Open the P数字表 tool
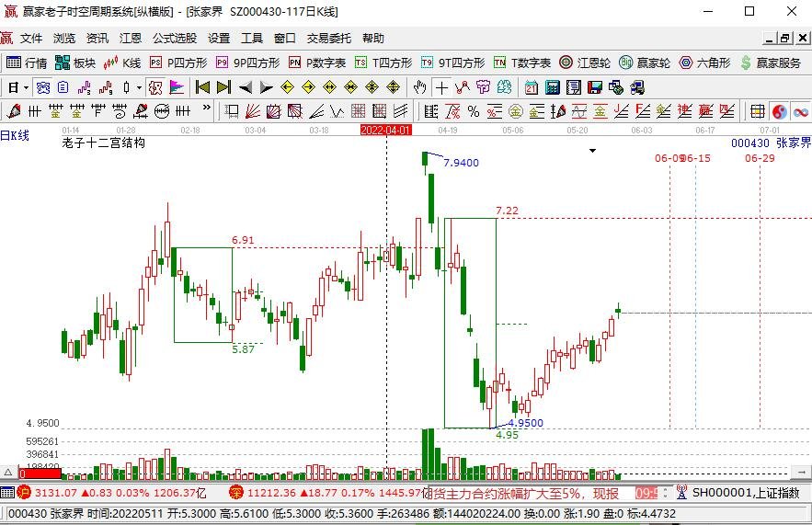Screen dimensions: 812x525 317,63
